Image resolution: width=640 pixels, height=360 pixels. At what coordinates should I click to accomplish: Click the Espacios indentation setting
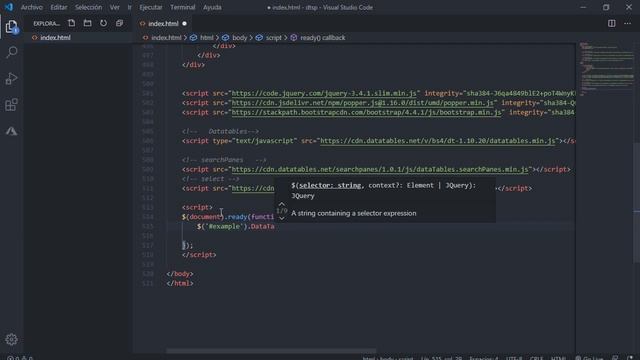[x=483, y=358]
